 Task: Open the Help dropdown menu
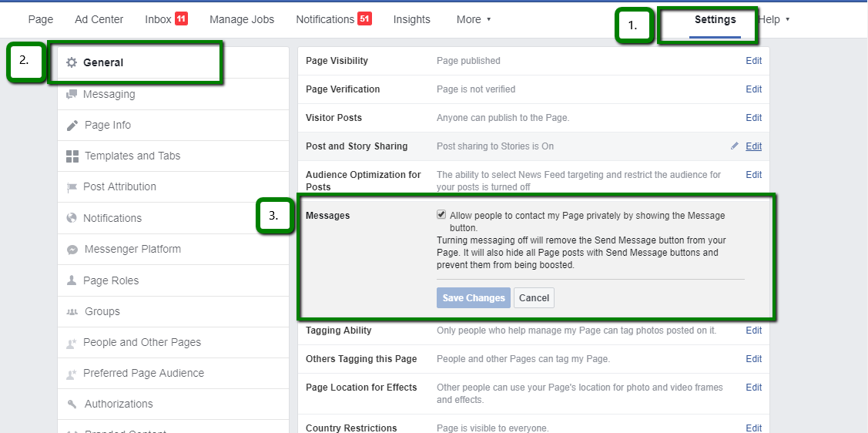coord(774,19)
